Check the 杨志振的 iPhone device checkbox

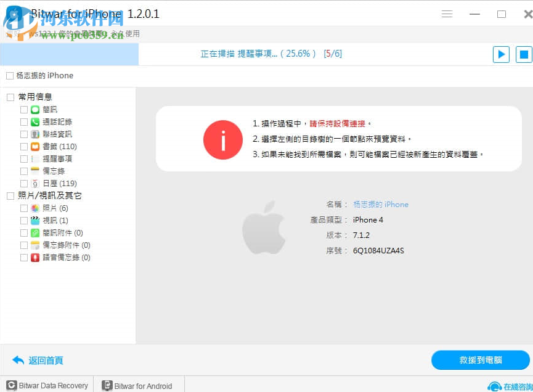10,76
